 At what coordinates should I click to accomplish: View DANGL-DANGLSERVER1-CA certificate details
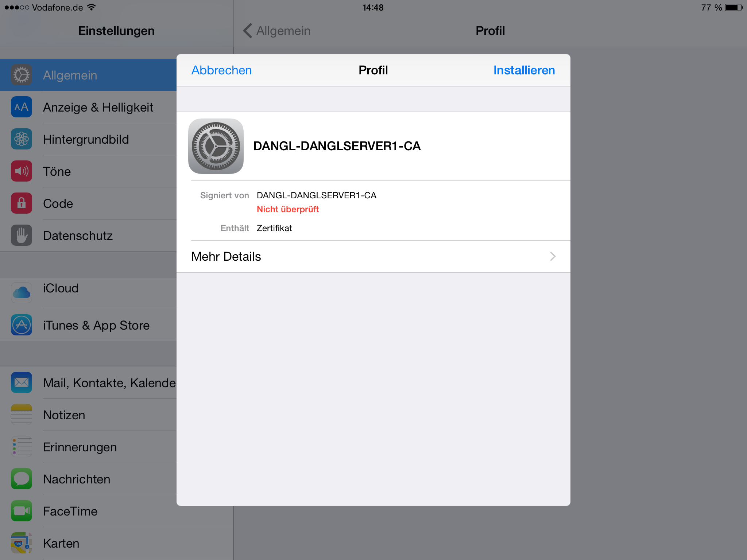(373, 256)
